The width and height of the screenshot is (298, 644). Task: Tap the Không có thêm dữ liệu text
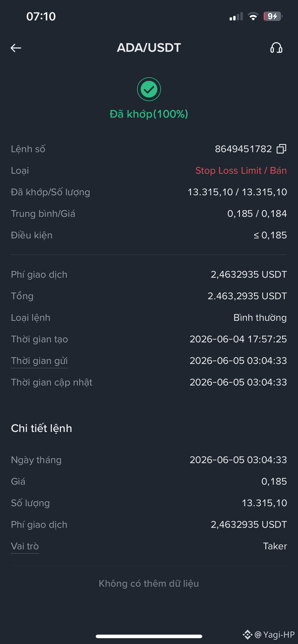click(x=149, y=584)
